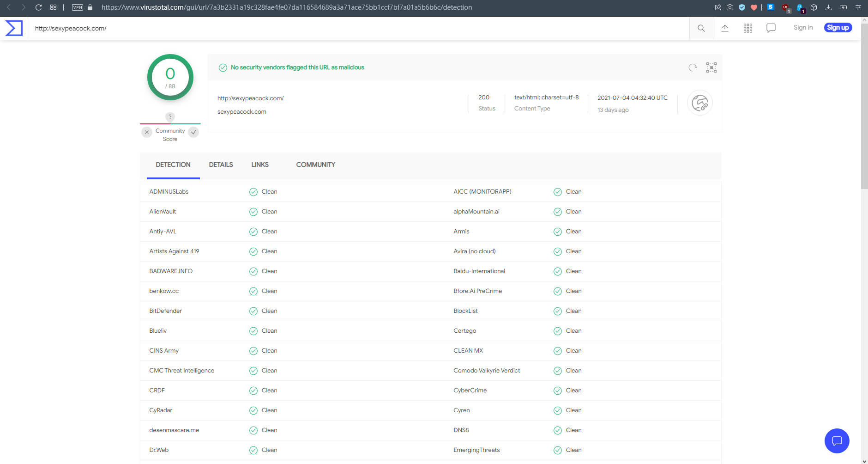Viewport: 868px width, 464px height.
Task: Click the Baidu-International vendor name
Action: point(479,271)
